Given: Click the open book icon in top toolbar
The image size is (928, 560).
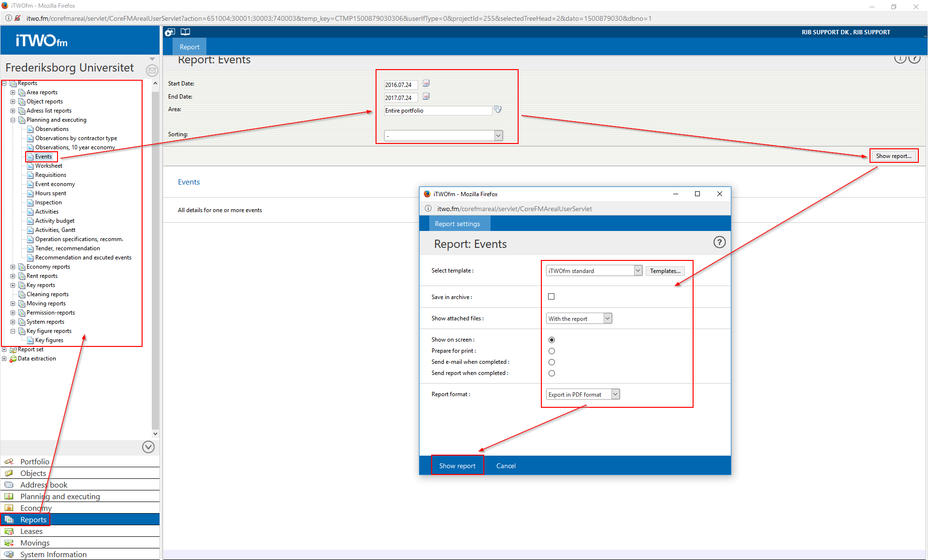Looking at the screenshot, I should tap(185, 32).
